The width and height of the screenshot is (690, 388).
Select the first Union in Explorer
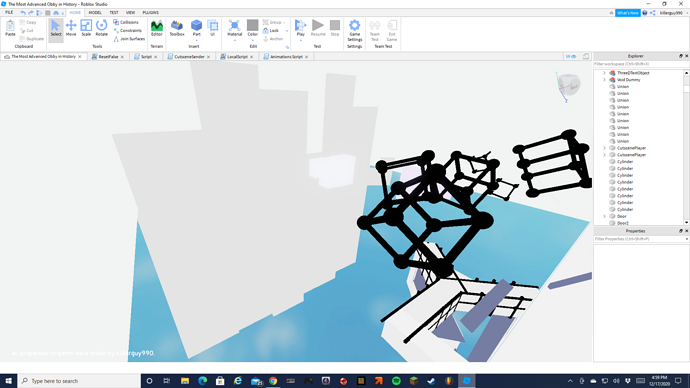pyautogui.click(x=623, y=87)
